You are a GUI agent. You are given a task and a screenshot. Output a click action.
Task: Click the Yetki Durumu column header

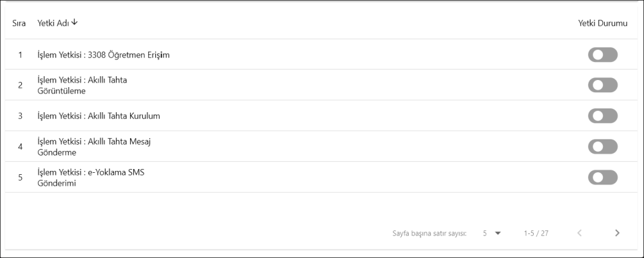click(x=602, y=23)
